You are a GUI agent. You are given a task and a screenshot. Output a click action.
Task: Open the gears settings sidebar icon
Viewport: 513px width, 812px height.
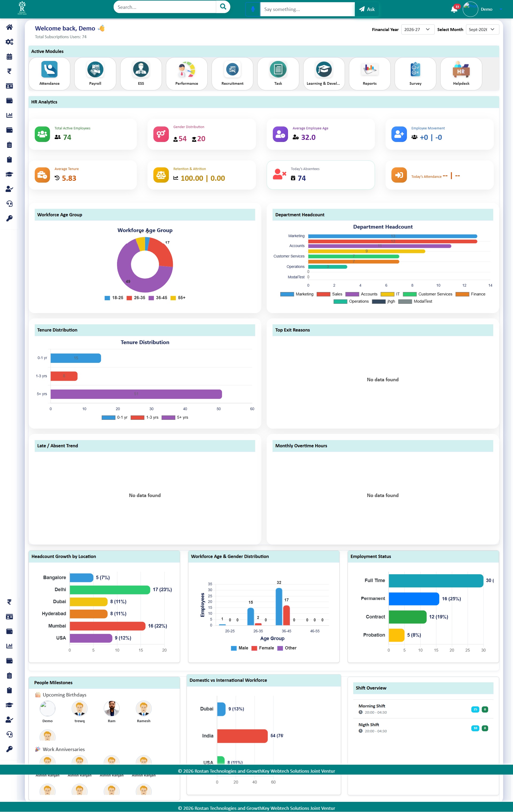(x=9, y=42)
